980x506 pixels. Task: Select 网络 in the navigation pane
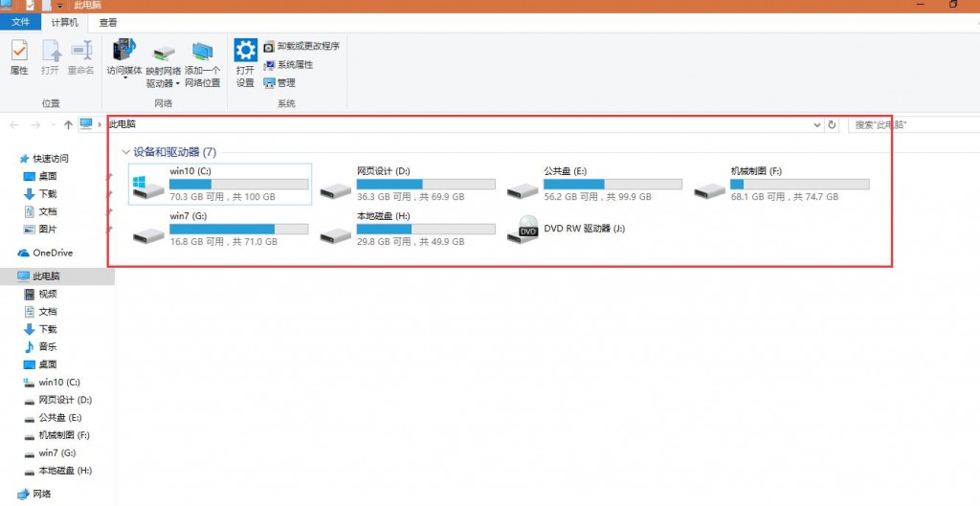(41, 495)
